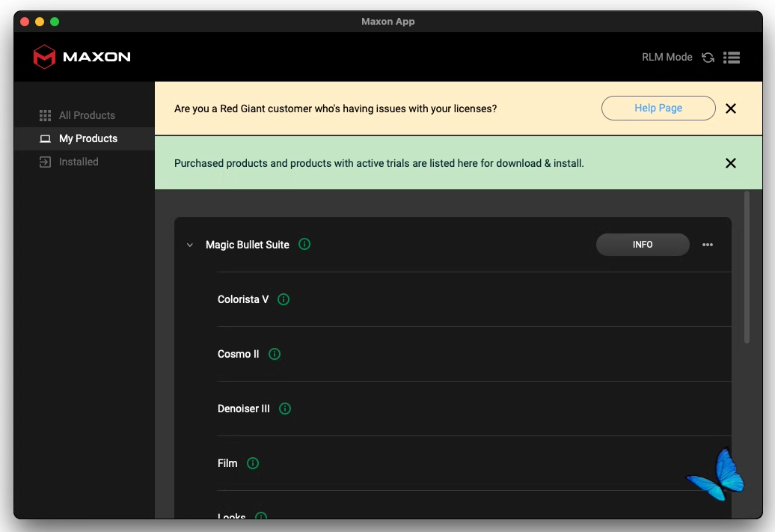Open the All Products section

click(x=87, y=115)
